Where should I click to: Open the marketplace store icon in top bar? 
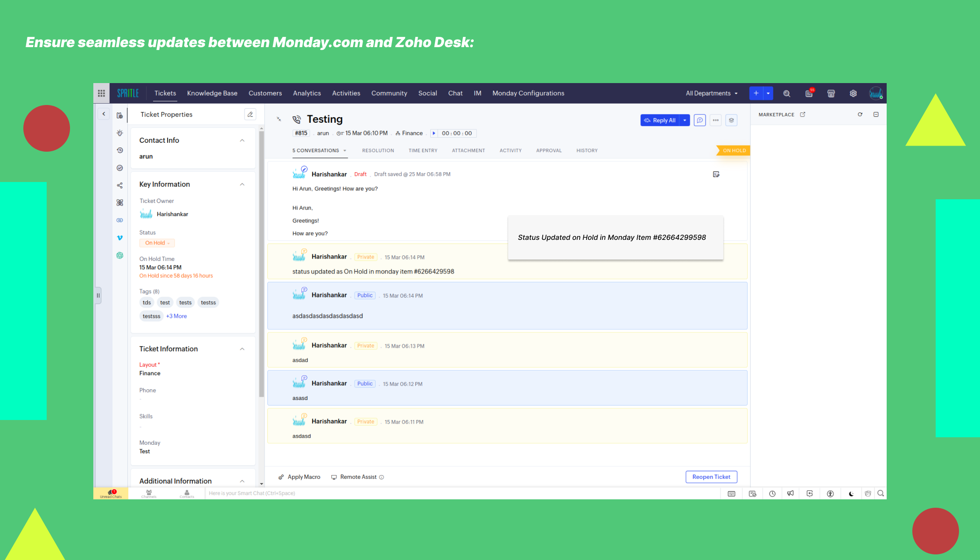pos(831,93)
